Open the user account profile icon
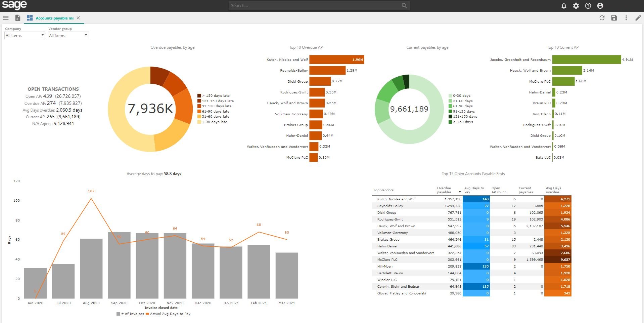 [600, 5]
